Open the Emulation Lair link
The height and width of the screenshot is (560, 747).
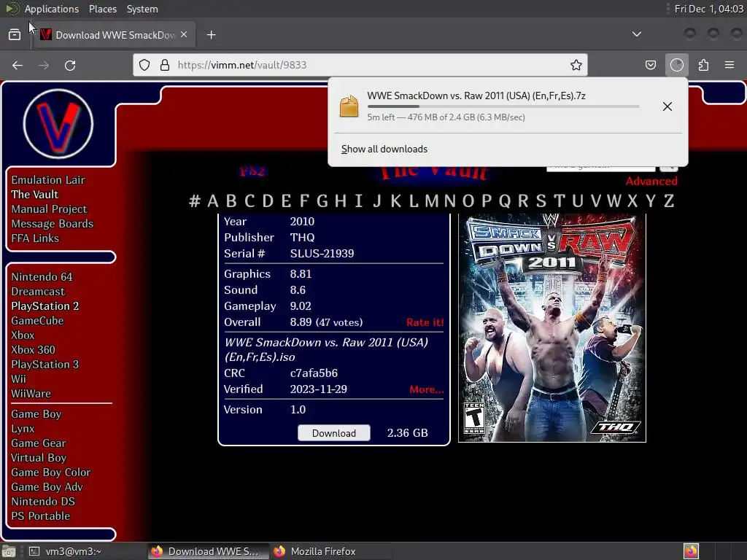pyautogui.click(x=48, y=180)
